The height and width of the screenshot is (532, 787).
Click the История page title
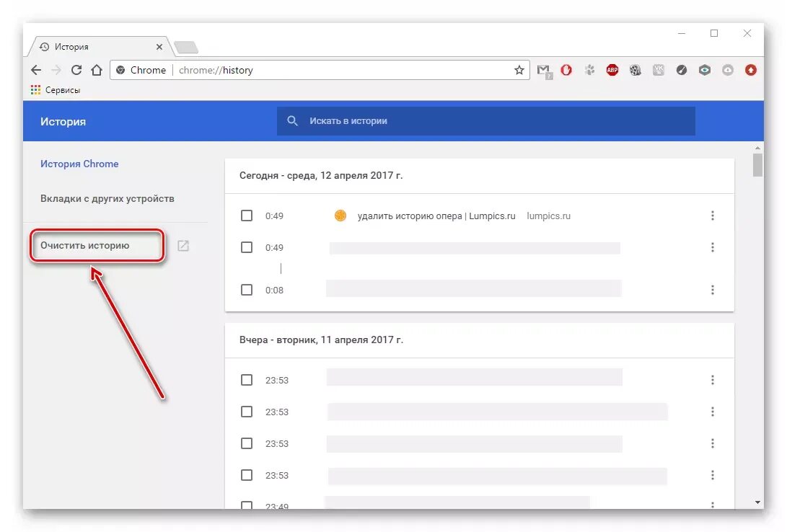63,122
